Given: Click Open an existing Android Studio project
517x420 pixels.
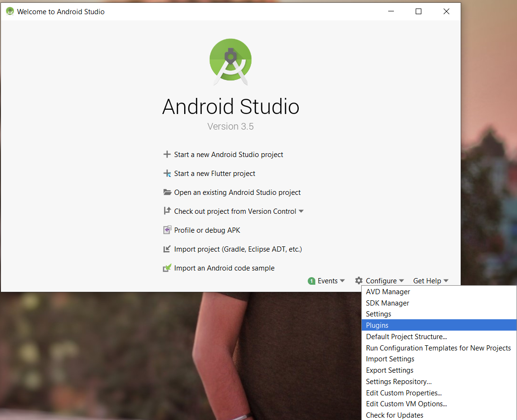Looking at the screenshot, I should (237, 192).
